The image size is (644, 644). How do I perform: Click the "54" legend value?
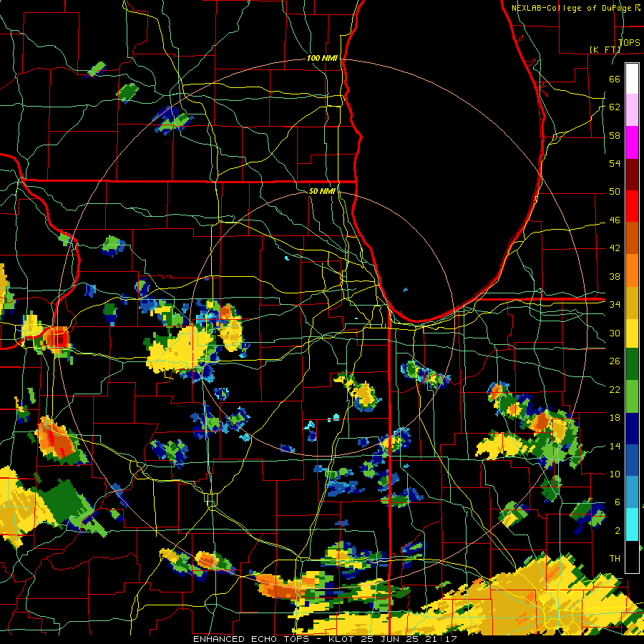pyautogui.click(x=615, y=163)
